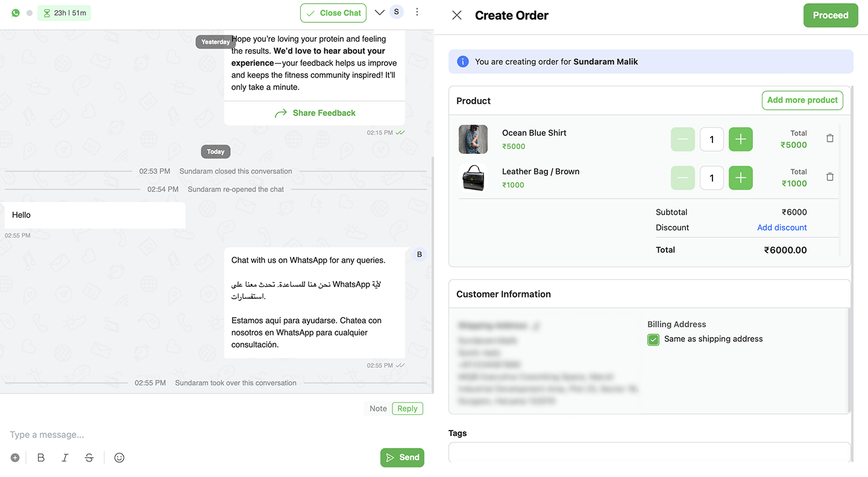Uncheck Same as shipping address
Image resolution: width=868 pixels, height=477 pixels.
(x=653, y=340)
